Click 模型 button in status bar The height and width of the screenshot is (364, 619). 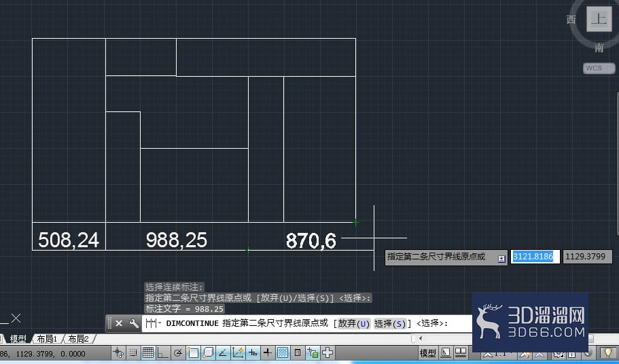428,353
